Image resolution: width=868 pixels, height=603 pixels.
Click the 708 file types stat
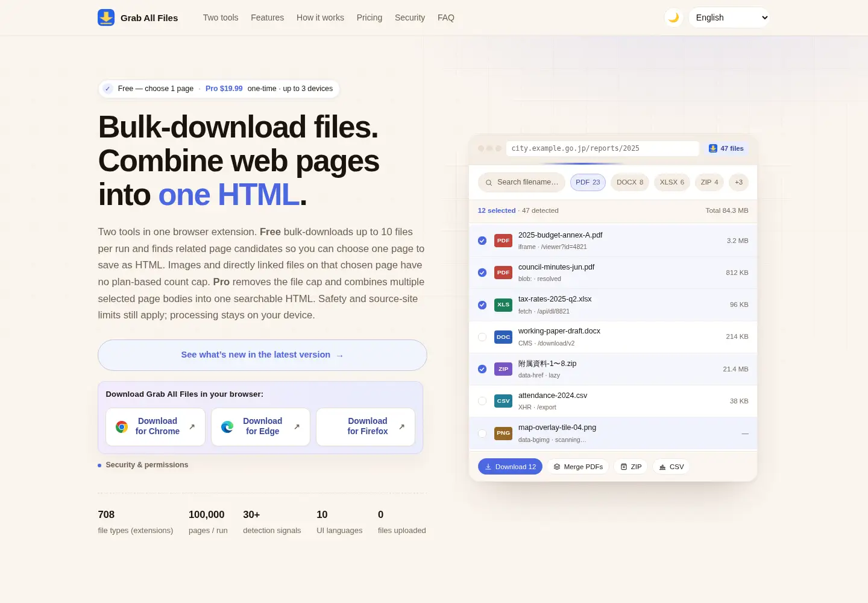point(136,522)
